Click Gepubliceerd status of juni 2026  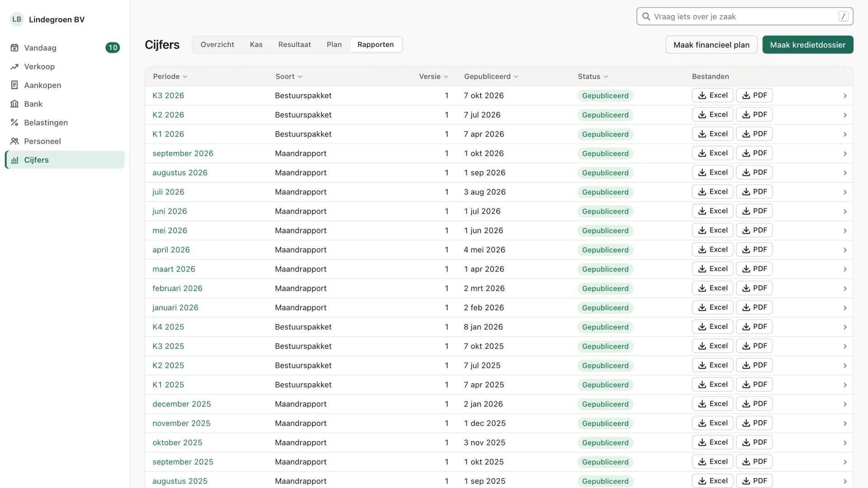tap(605, 211)
